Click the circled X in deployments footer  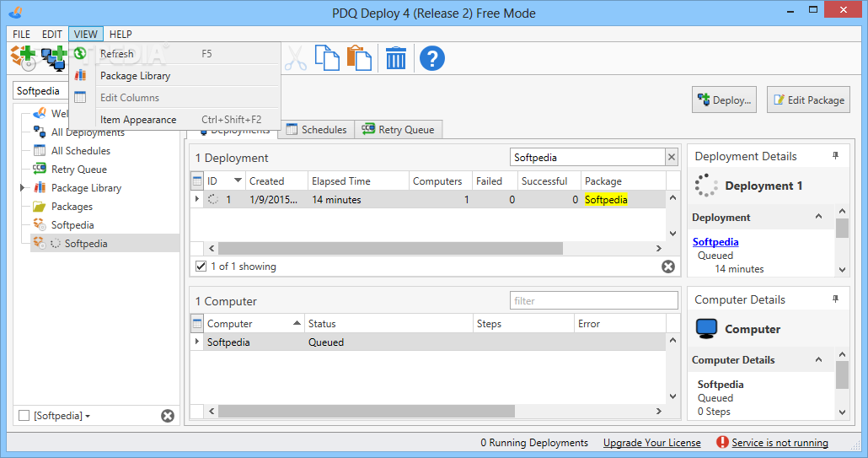pyautogui.click(x=668, y=267)
